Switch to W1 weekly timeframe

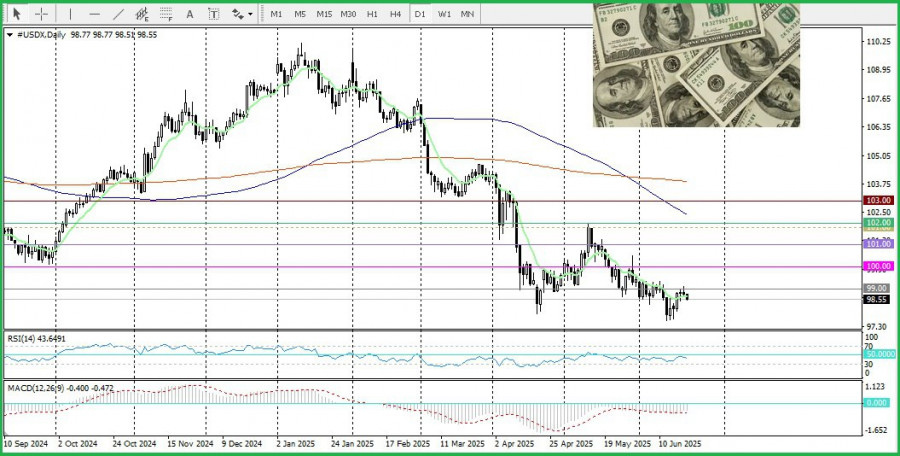(x=444, y=14)
